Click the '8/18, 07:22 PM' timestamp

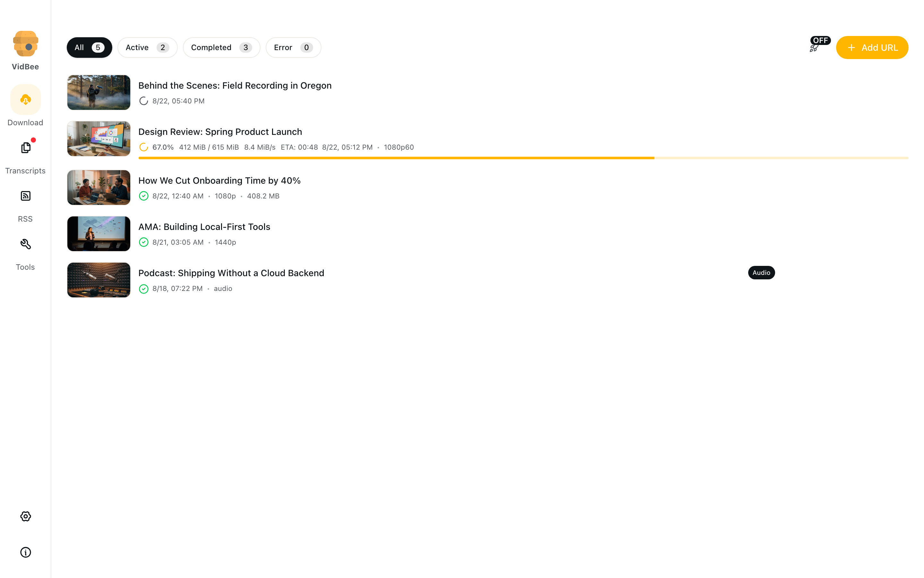pos(177,289)
